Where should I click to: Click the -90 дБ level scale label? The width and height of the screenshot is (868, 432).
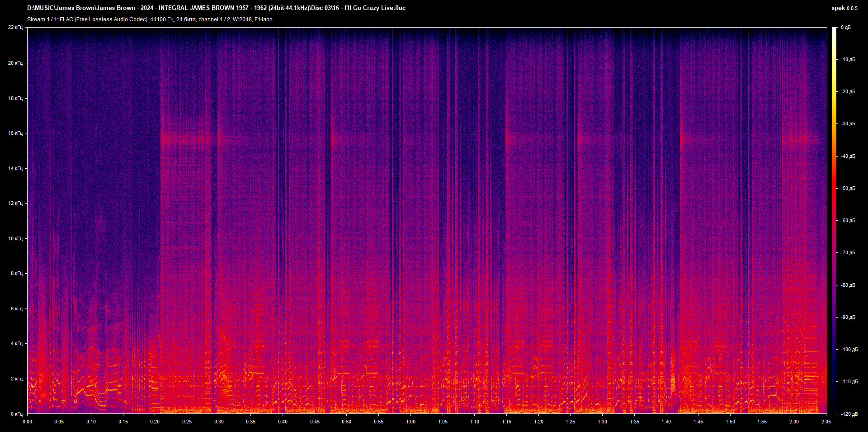[x=848, y=318]
